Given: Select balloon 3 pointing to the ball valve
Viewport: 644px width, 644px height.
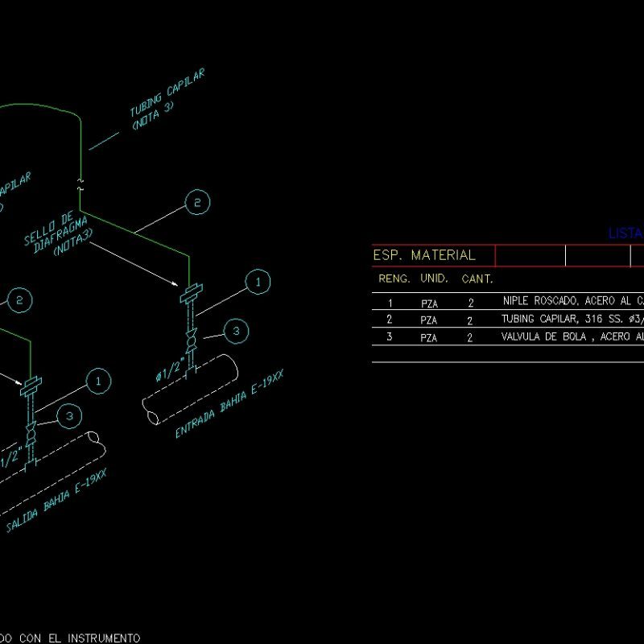Looking at the screenshot, I should click(x=234, y=330).
